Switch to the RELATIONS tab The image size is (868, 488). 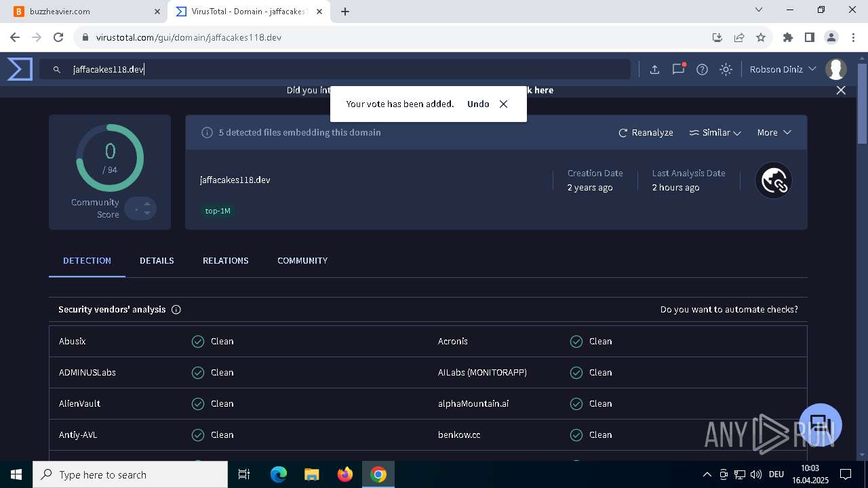coord(225,260)
